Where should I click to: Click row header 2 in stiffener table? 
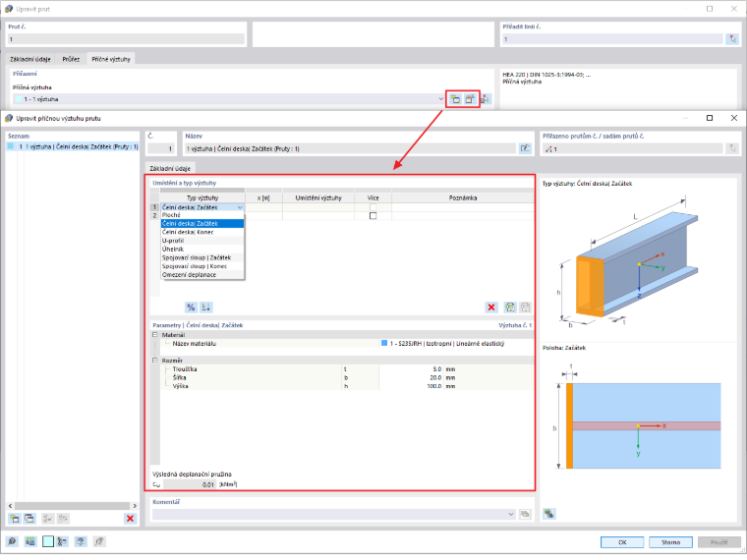pyautogui.click(x=154, y=216)
